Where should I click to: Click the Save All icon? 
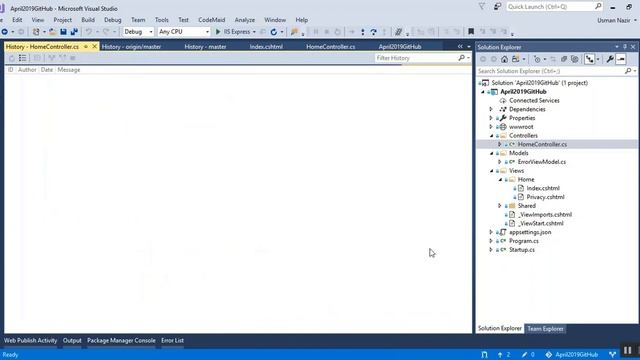[74, 32]
